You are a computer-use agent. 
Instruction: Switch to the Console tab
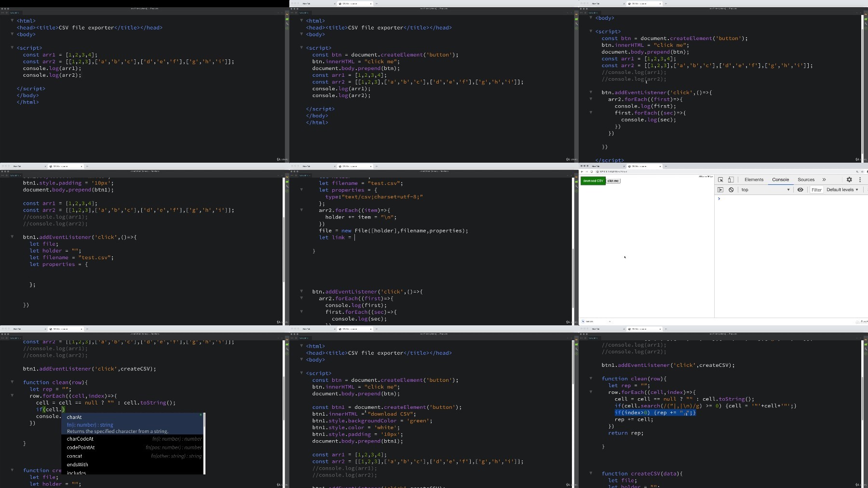point(780,180)
